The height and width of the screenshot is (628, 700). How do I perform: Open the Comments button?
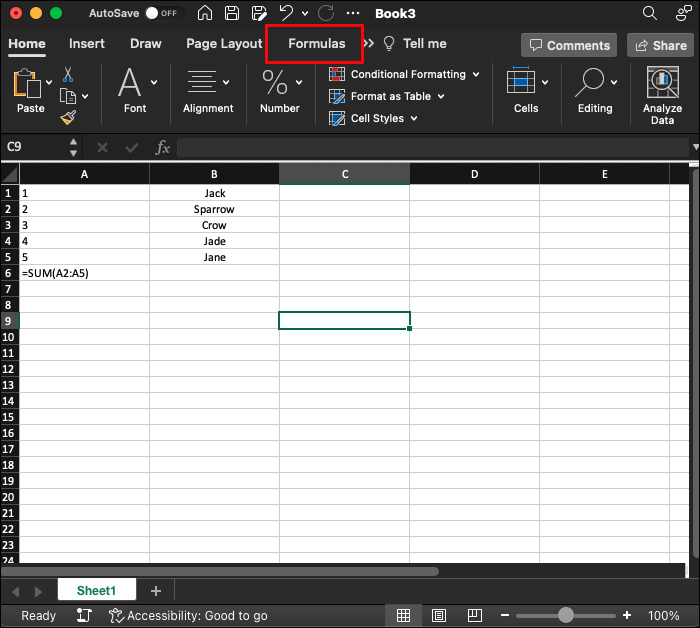[569, 45]
